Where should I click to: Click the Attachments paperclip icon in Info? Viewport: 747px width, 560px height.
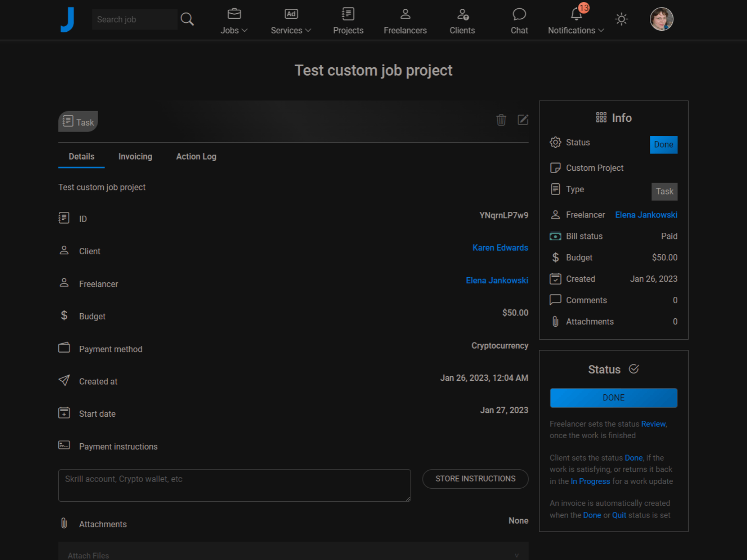555,321
